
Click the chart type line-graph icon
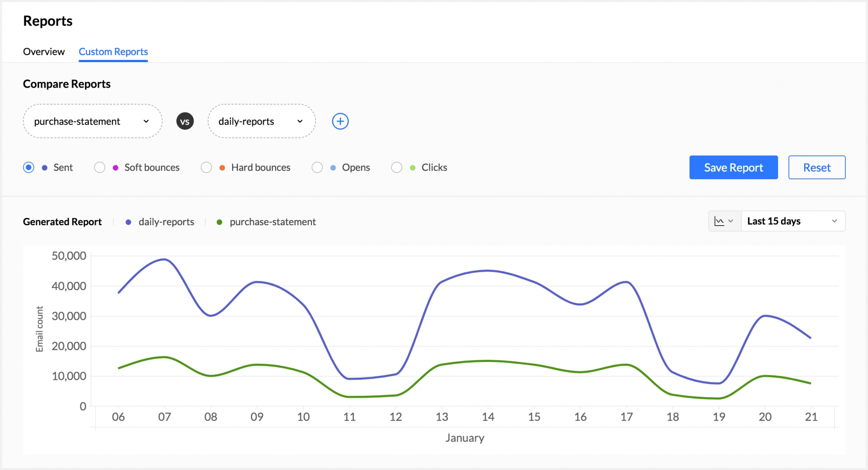(x=720, y=221)
